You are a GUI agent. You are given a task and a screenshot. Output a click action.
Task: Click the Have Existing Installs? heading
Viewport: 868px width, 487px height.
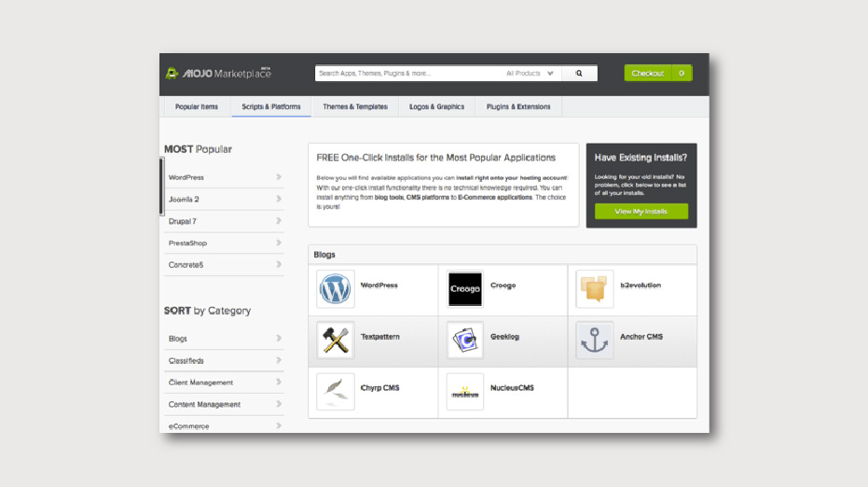[641, 158]
